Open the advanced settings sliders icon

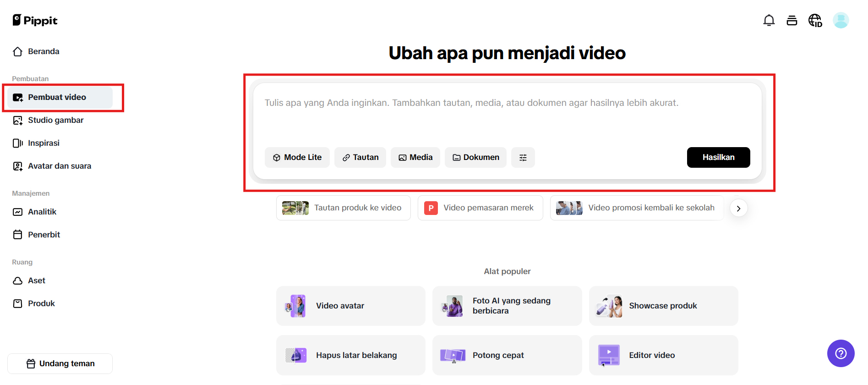click(523, 157)
